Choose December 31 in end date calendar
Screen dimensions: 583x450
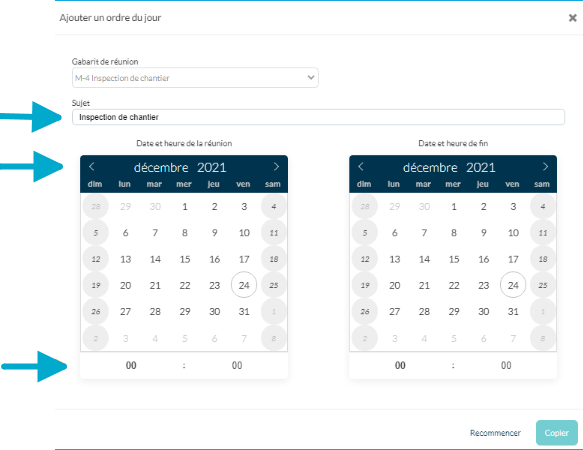513,312
